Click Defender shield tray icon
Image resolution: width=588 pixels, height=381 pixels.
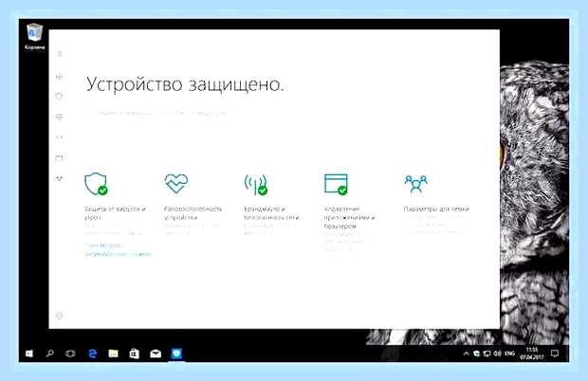tap(476, 354)
